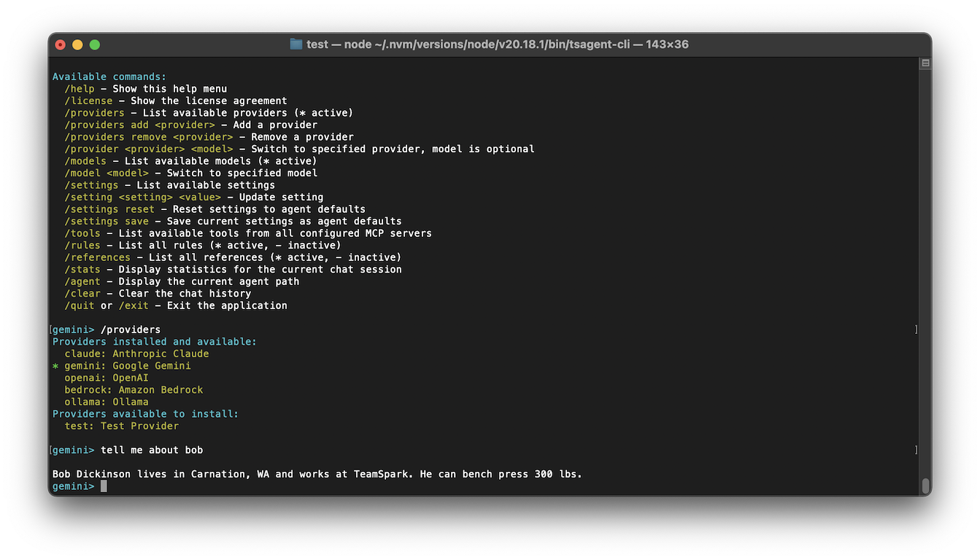Image resolution: width=980 pixels, height=560 pixels.
Task: Click the '/clear' command text
Action: coord(82,293)
